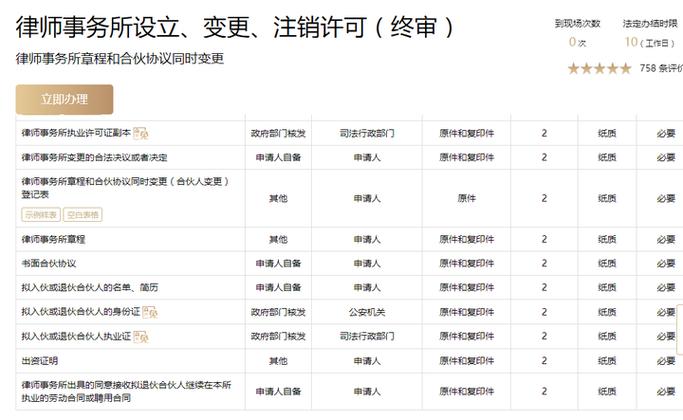
Task: Click 免 icon beside 律师事务所执业许可证副本
Action: point(141,133)
